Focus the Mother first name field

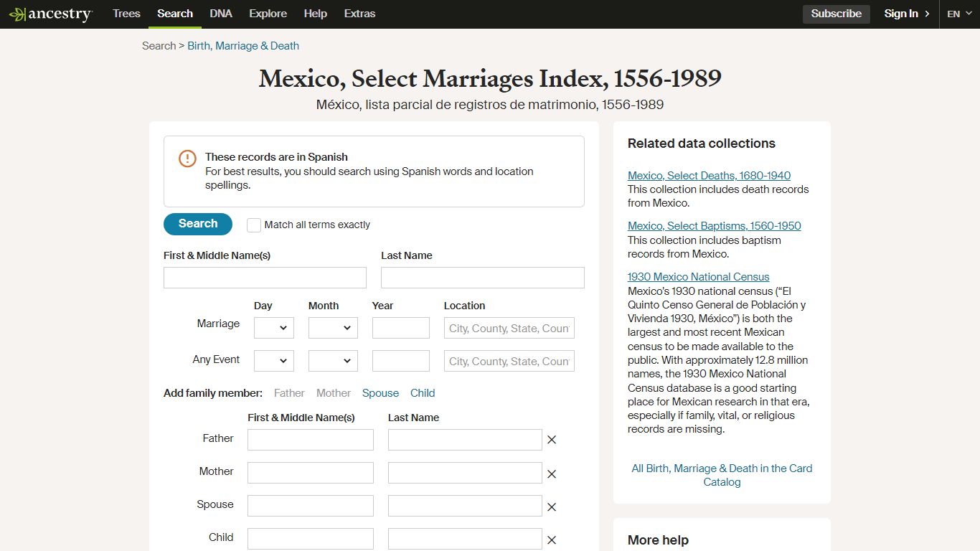(x=311, y=473)
